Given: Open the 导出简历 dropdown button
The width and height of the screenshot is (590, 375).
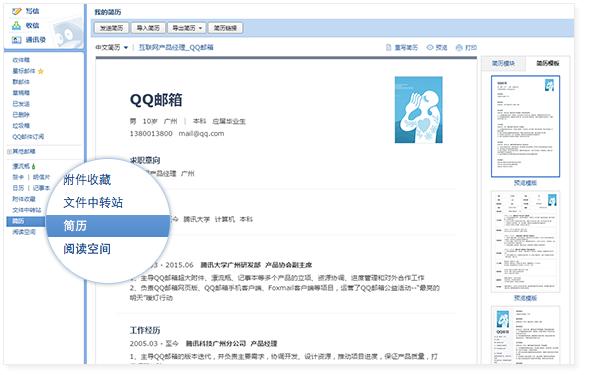Looking at the screenshot, I should coord(187,28).
